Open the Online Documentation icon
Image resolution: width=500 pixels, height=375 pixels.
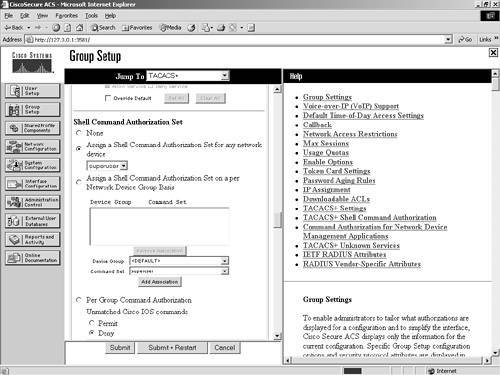point(33,258)
